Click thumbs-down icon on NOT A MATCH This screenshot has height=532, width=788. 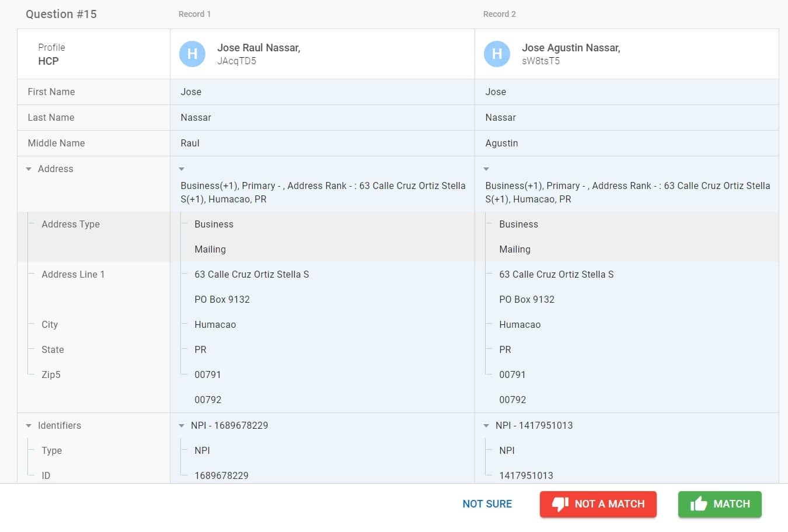point(560,504)
